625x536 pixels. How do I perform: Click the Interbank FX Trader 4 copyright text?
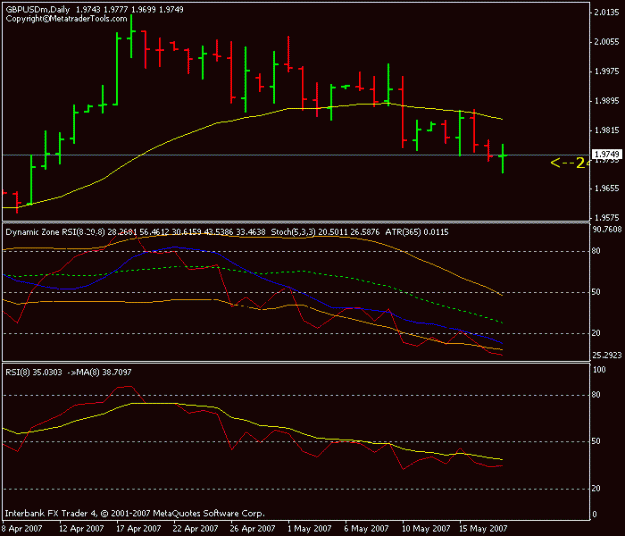click(x=134, y=513)
